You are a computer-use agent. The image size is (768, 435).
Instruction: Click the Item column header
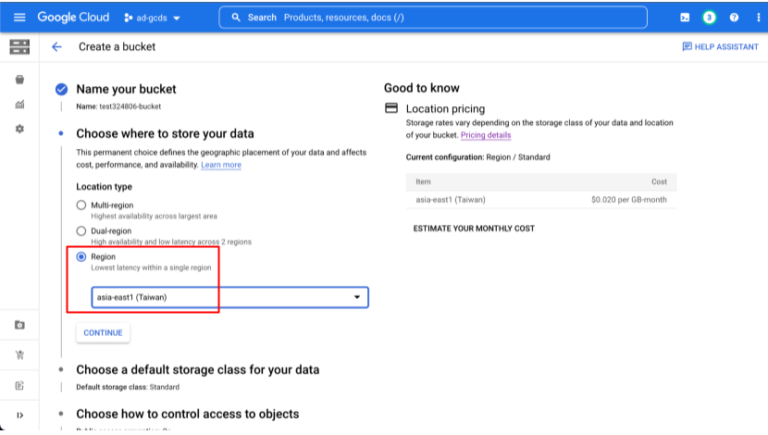(x=423, y=182)
